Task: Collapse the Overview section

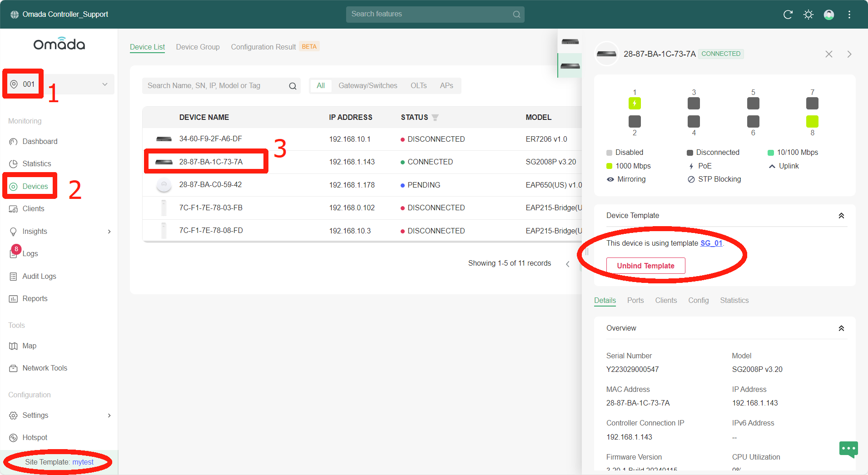Action: coord(841,328)
